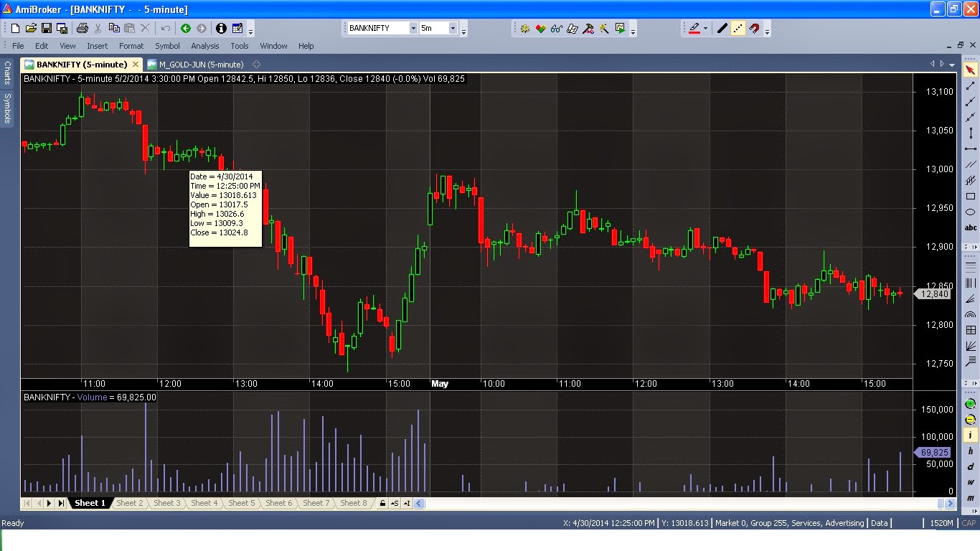Click the Notepad calendar toolbar icon
Image resolution: width=980 pixels, height=551 pixels.
click(x=237, y=29)
